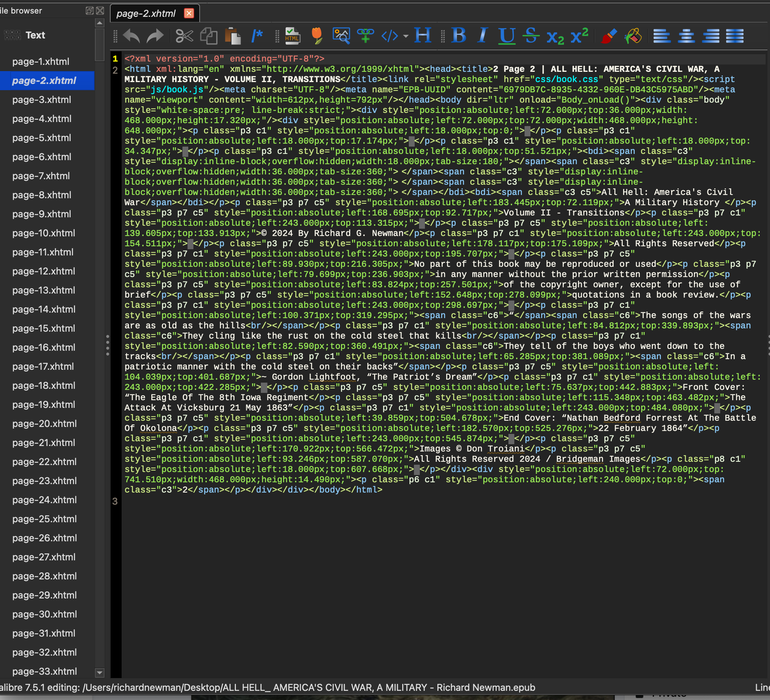
Task: Pick the text foreground color brush
Action: 608,36
